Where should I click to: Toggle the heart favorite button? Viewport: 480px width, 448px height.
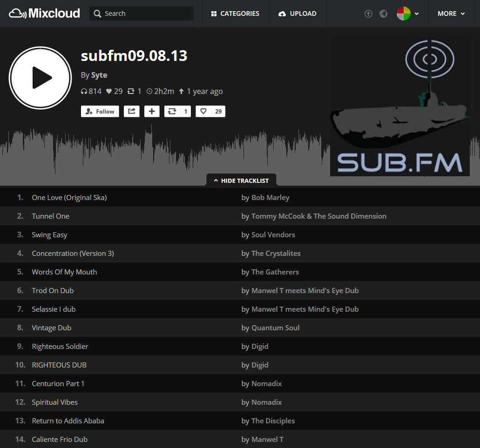pos(203,111)
